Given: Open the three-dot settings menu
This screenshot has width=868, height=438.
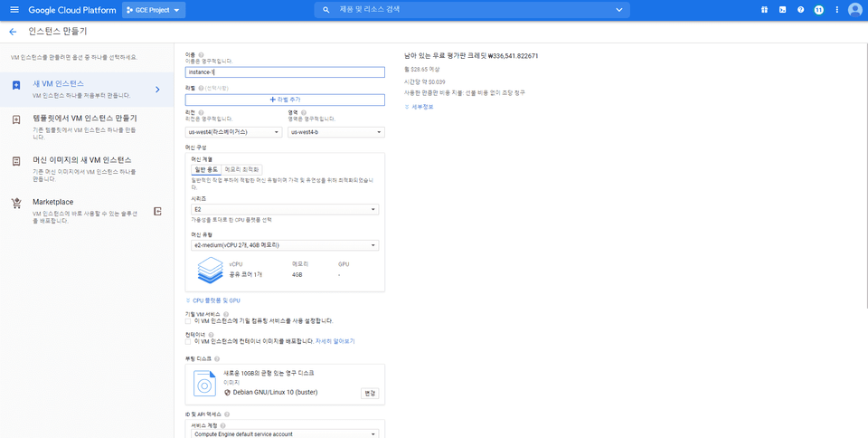Looking at the screenshot, I should click(x=836, y=10).
